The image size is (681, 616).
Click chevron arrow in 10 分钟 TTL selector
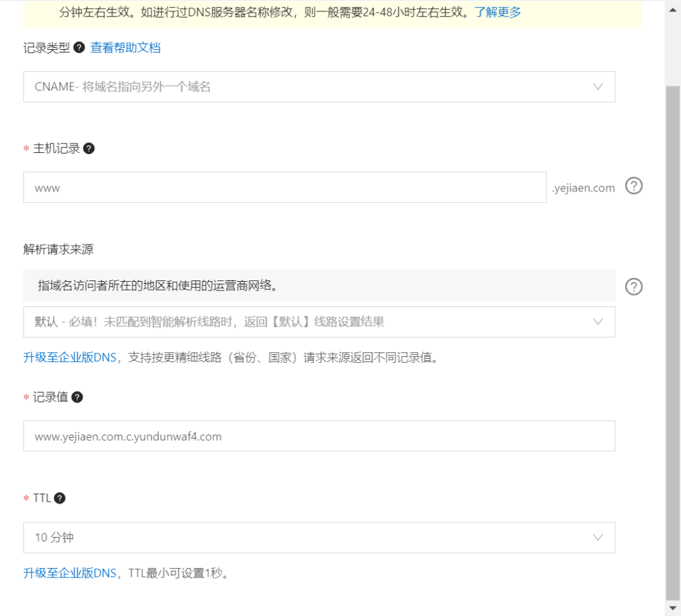pos(597,538)
